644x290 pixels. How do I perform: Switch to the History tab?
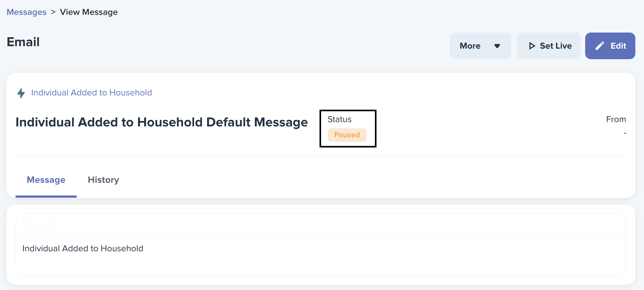(x=103, y=180)
